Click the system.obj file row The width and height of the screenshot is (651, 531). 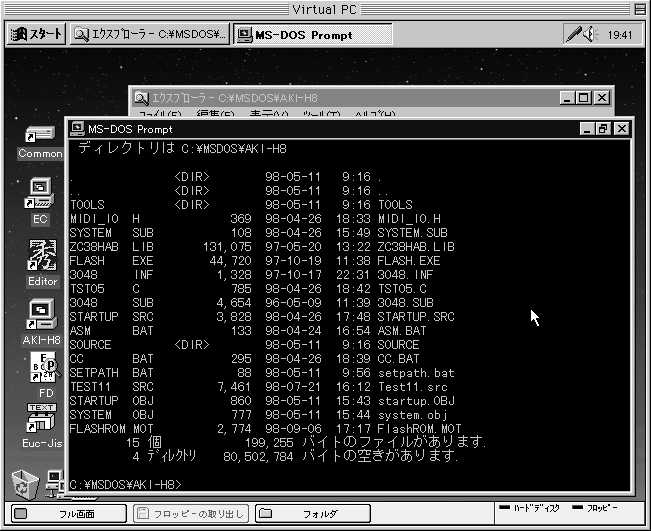click(x=258, y=414)
